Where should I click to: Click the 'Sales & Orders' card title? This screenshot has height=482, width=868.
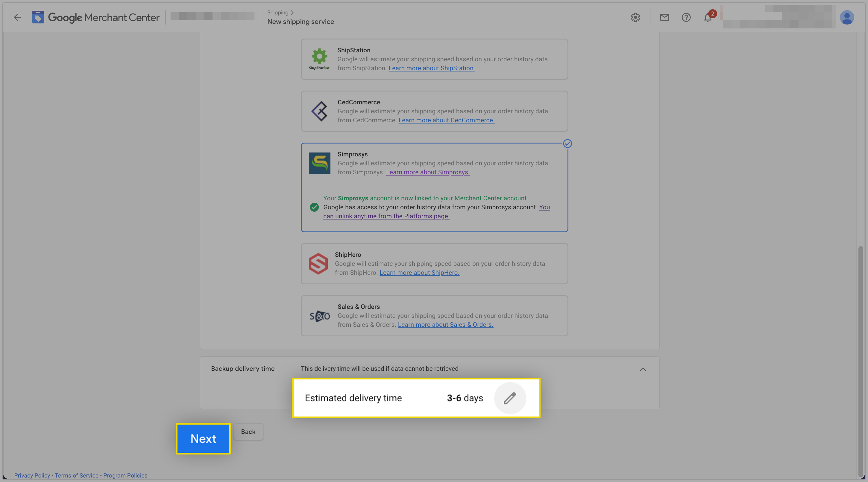click(x=359, y=307)
